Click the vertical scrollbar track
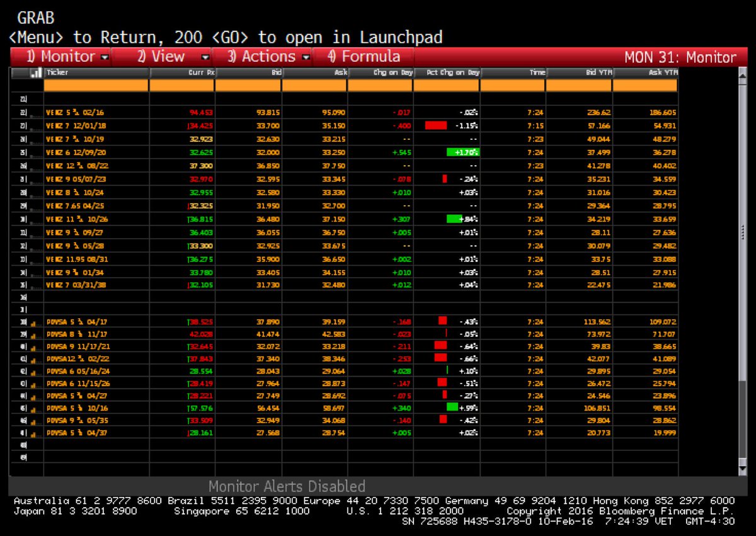Screen dimensions: 756x536 pyautogui.click(x=742, y=271)
